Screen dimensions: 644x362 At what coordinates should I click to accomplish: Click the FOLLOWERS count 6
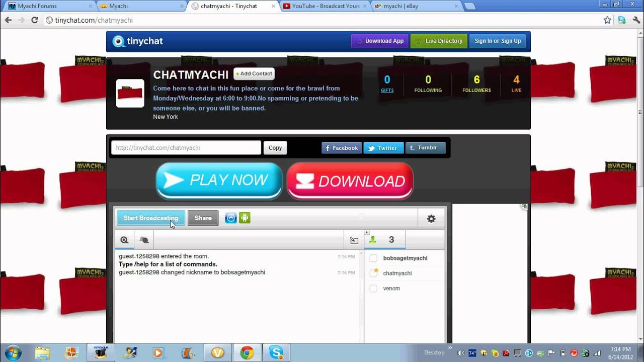476,80
